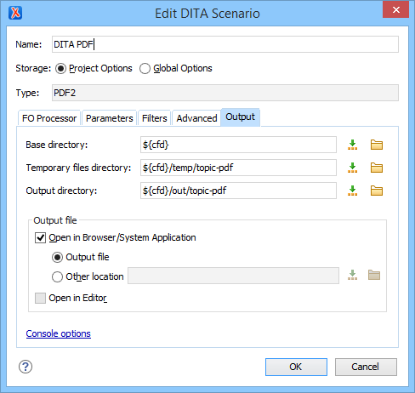The width and height of the screenshot is (415, 393).
Task: Toggle the Open in Editor checkbox
Action: pos(40,298)
